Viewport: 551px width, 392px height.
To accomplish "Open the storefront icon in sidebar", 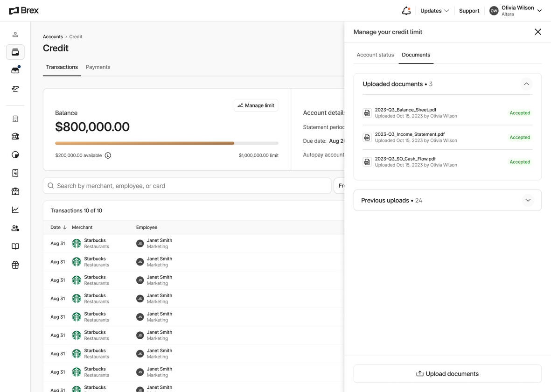I will [15, 191].
